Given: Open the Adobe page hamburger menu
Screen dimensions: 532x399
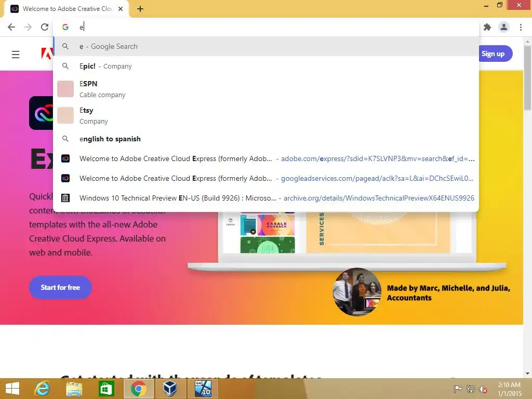Looking at the screenshot, I should click(x=16, y=54).
